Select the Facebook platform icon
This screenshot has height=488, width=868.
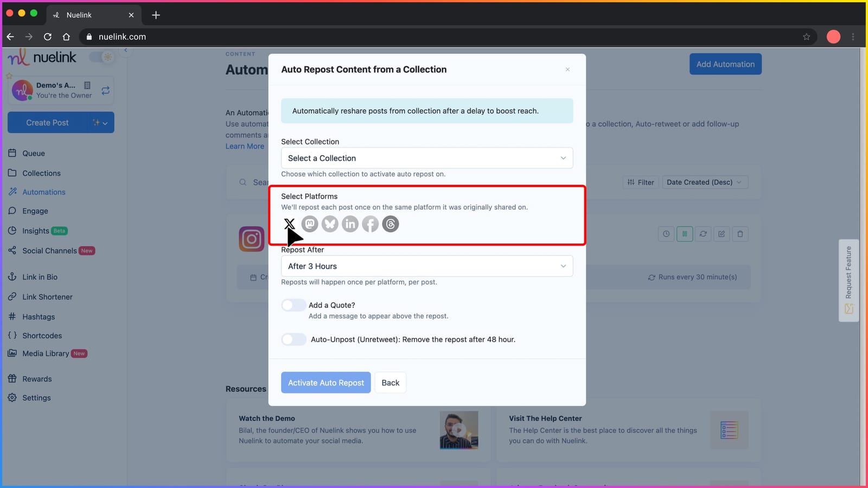[x=370, y=223]
